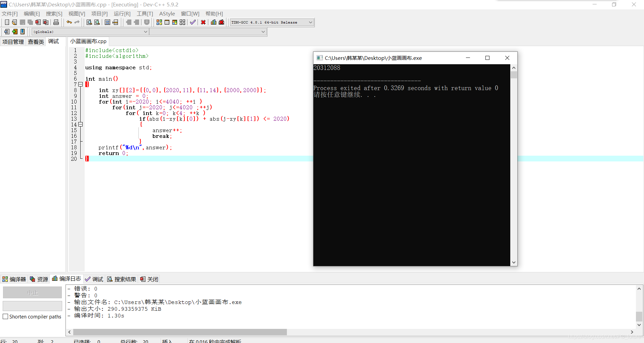This screenshot has width=644, height=343.
Task: Click the new class document icon left of the green arrow
Action: tap(7, 32)
